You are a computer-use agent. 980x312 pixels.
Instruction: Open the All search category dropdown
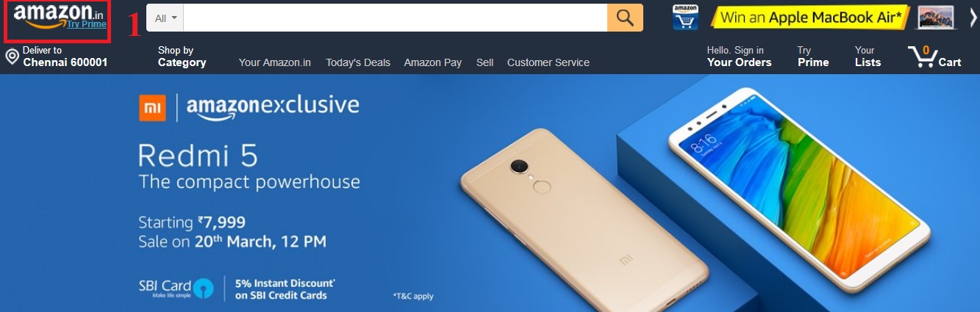(x=165, y=18)
